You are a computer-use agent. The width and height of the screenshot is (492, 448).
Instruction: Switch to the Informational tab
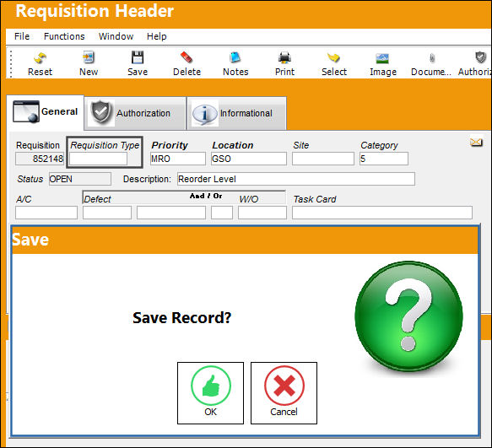tap(236, 113)
